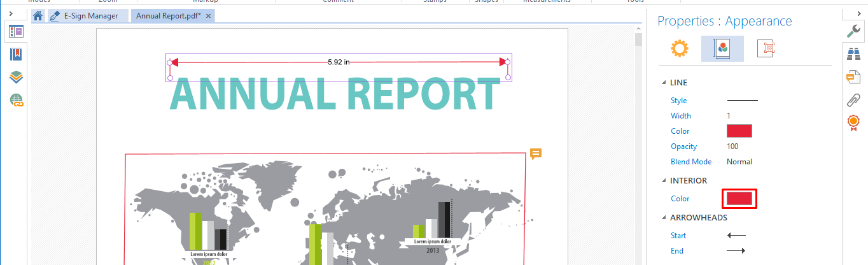Collapse the LINE section
Viewport: 868px width, 265px height.
pyautogui.click(x=664, y=83)
